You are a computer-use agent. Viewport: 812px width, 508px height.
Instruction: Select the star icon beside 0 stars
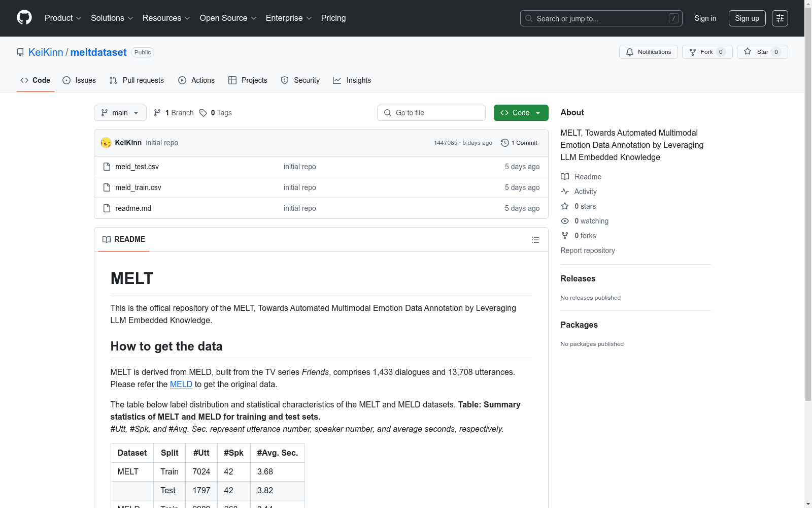565,206
